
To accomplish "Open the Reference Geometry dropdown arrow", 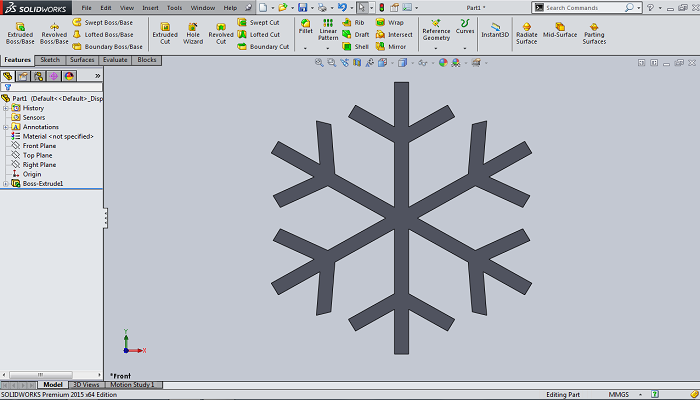I will pos(436,48).
